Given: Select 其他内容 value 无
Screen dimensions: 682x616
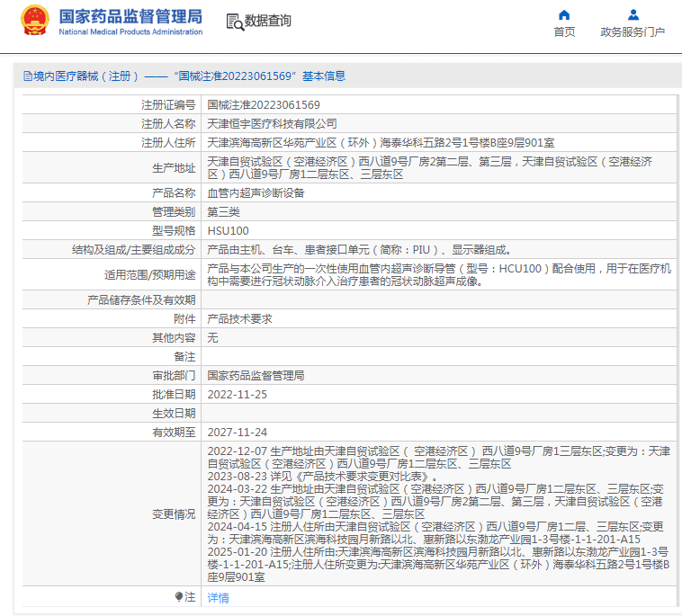Looking at the screenshot, I should [x=212, y=338].
